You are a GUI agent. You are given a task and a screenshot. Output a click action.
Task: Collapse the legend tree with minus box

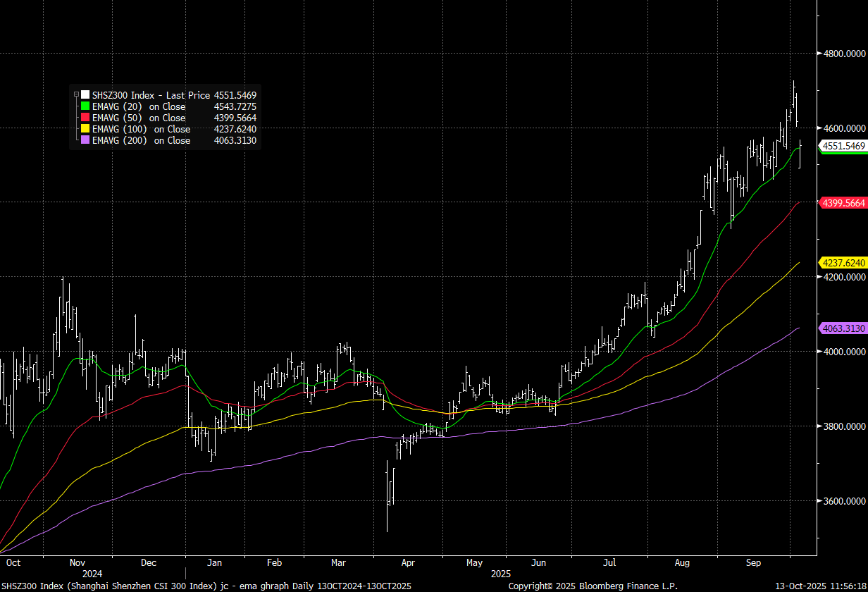pyautogui.click(x=75, y=94)
